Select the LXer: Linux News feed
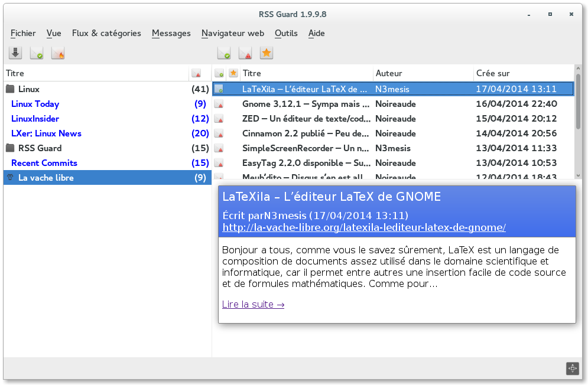588x385 pixels. [x=108, y=133]
